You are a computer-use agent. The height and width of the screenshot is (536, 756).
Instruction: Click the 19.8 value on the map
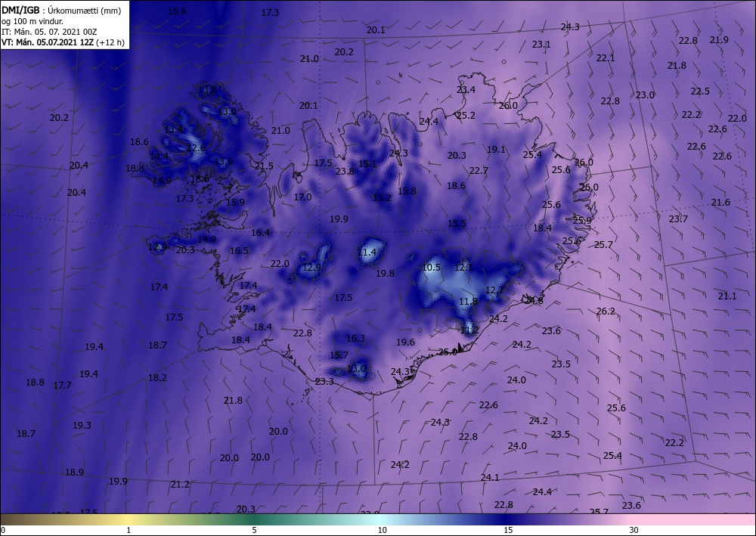[x=386, y=274]
